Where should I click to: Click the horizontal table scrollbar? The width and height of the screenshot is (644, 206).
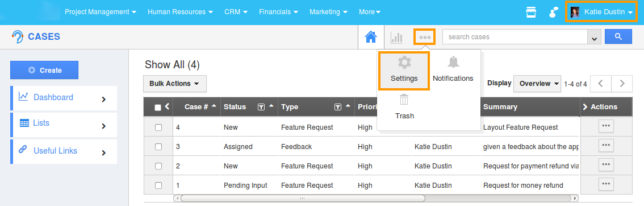pyautogui.click(x=303, y=198)
